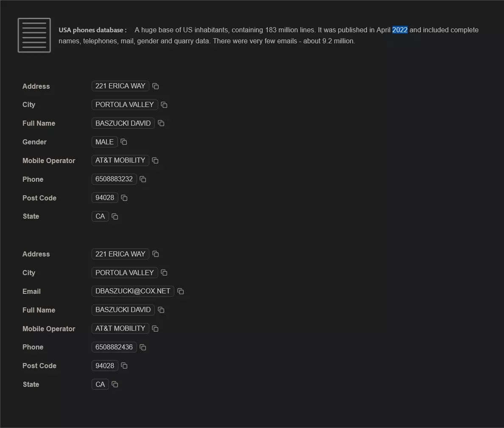Click the highlighted 2022 text in description

pos(400,30)
